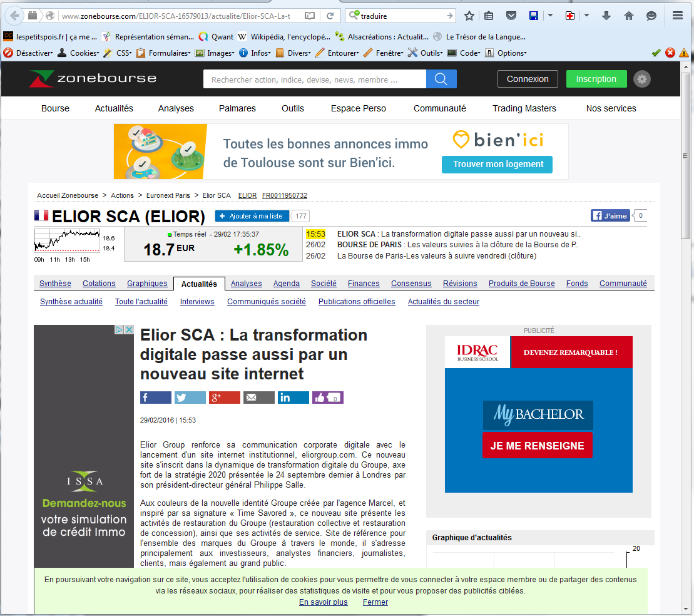Expand the Infos developer menu
Viewport: 694px width, 616px height.
pos(255,53)
